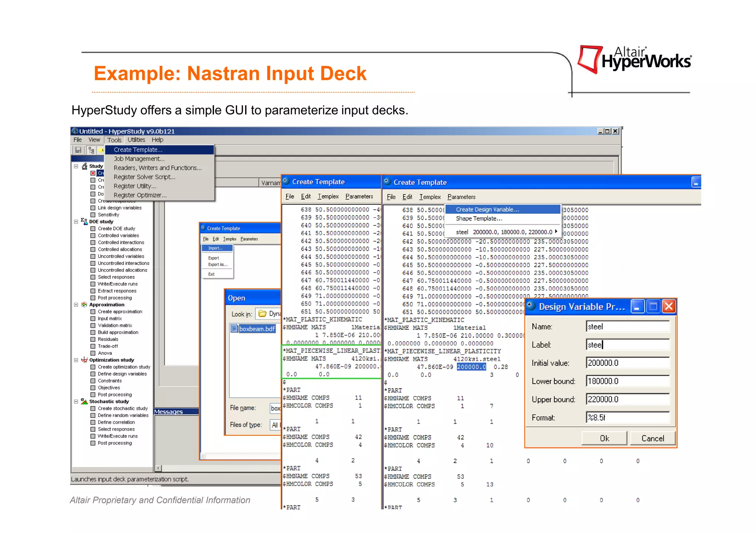Click the middle Create Template window title icon
Viewport: 756px width, 534px height.
pyautogui.click(x=286, y=181)
